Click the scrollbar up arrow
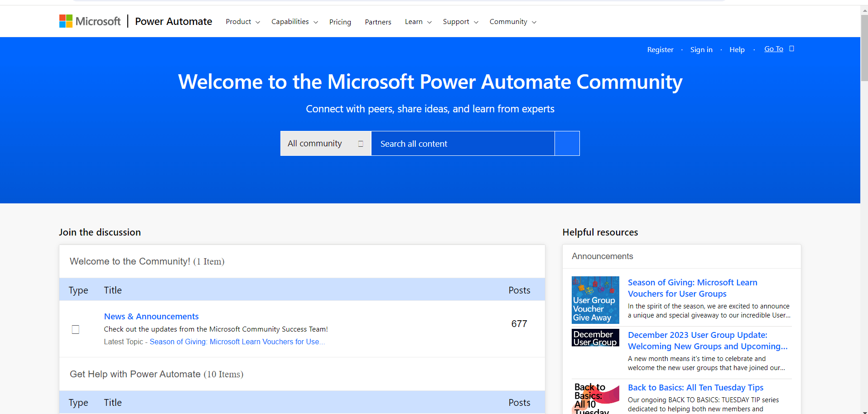Image resolution: width=868 pixels, height=414 pixels. [x=864, y=10]
